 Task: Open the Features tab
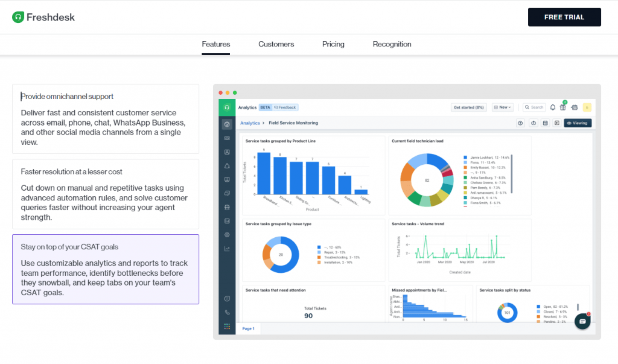tap(215, 44)
